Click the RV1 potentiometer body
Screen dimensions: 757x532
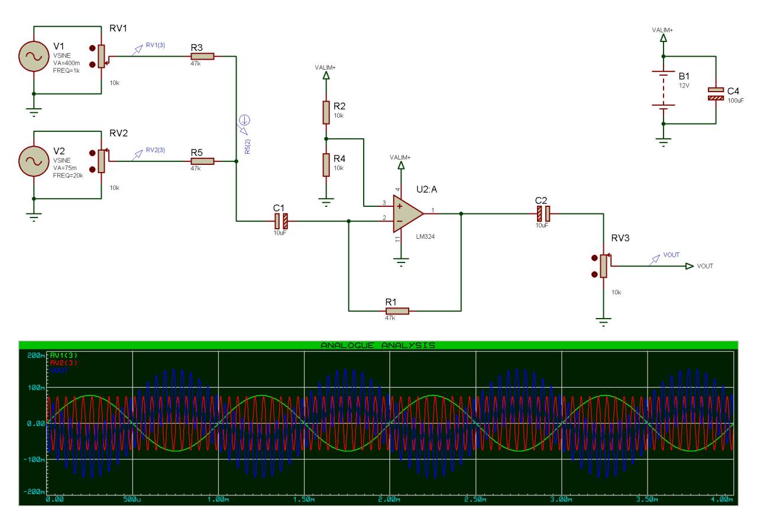(102, 57)
